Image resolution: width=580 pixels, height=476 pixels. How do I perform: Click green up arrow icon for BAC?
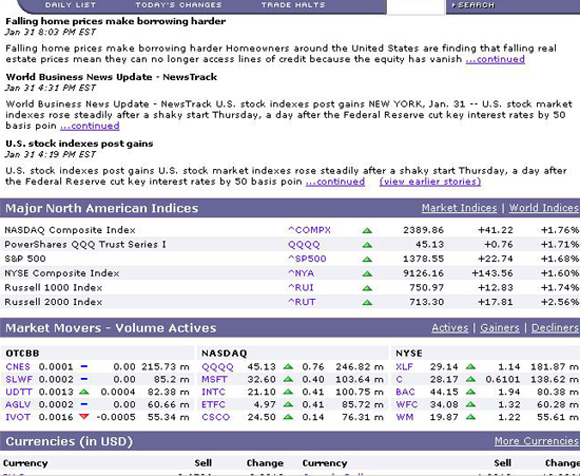pos(471,392)
